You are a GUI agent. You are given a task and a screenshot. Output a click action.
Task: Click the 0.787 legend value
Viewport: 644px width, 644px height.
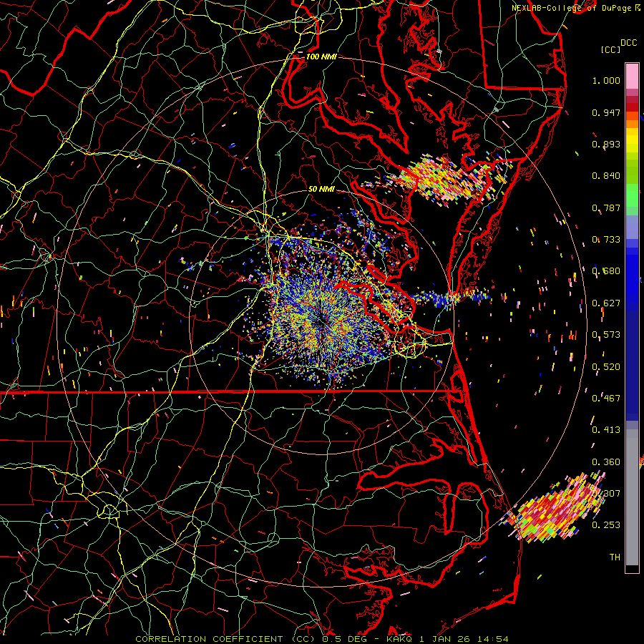coord(606,208)
